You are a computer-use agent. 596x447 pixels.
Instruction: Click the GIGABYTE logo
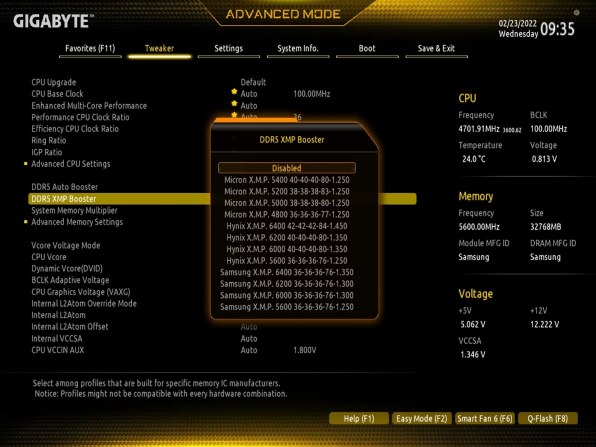53,21
